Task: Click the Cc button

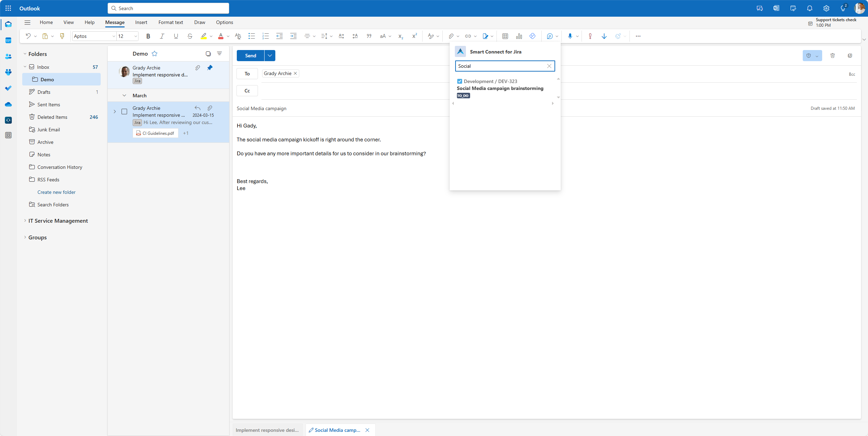Action: 247,91
